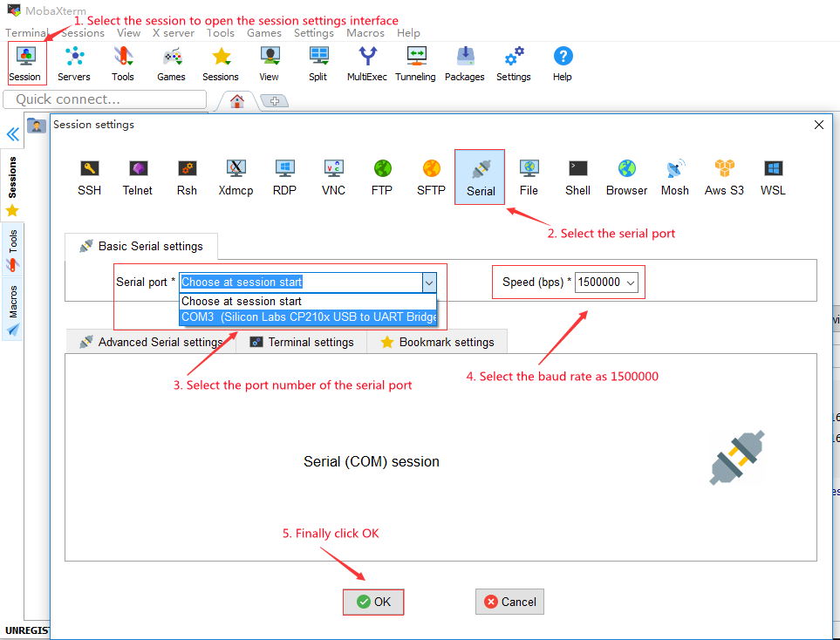This screenshot has height=640, width=840.
Task: Select the Aws S3 session icon
Action: tap(724, 177)
